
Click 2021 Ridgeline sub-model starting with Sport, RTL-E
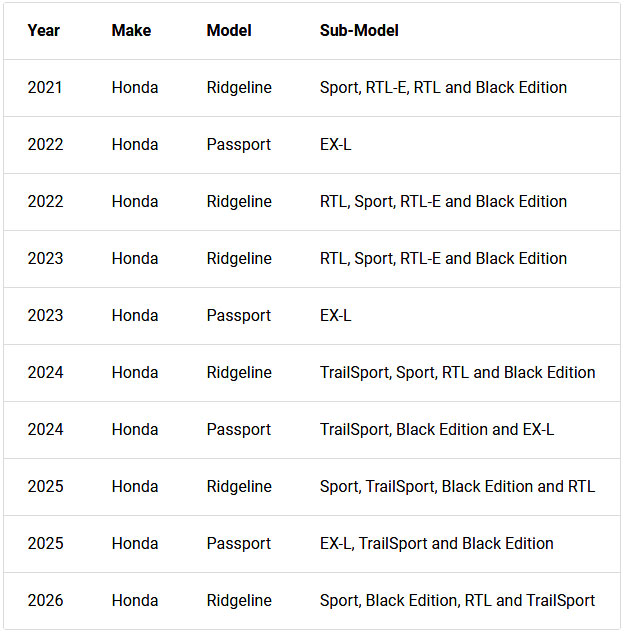[443, 88]
